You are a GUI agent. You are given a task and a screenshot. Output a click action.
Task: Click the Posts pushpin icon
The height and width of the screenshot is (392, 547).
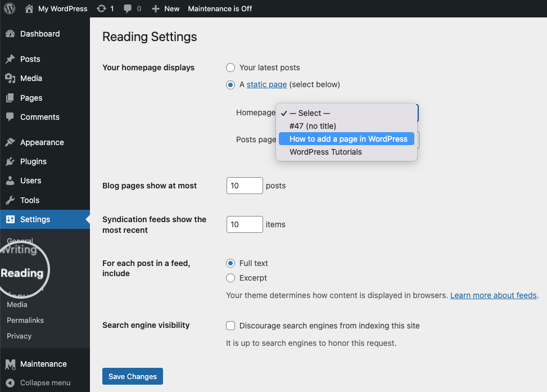point(10,59)
